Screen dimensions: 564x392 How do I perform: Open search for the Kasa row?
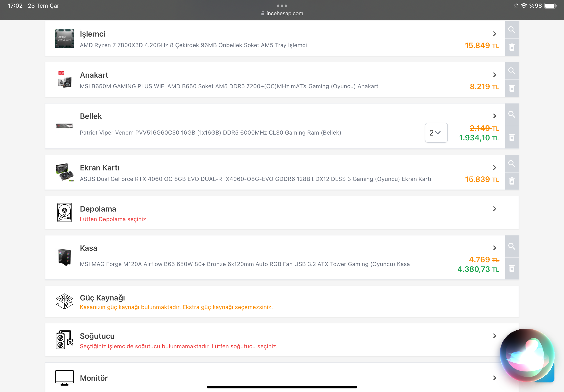click(512, 246)
